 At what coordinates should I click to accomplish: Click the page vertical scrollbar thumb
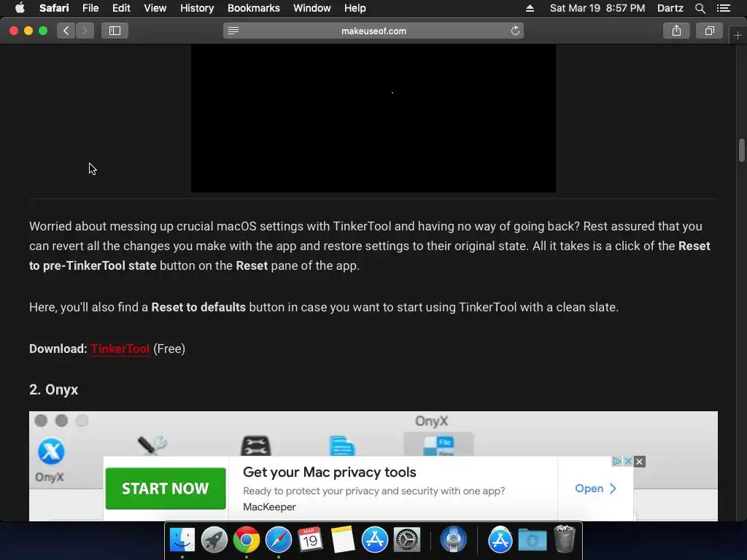click(741, 150)
